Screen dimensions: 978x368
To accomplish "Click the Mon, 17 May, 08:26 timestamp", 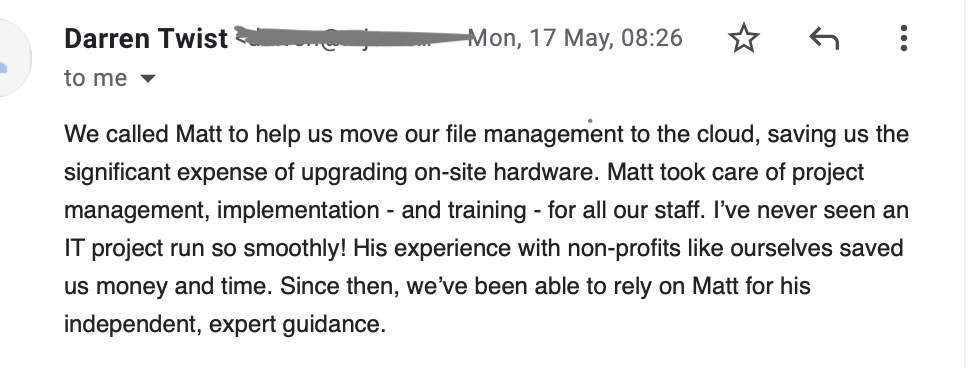I will [575, 38].
